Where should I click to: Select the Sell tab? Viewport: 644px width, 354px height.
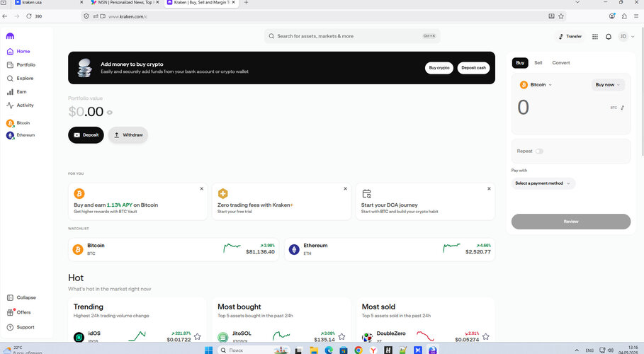click(538, 63)
